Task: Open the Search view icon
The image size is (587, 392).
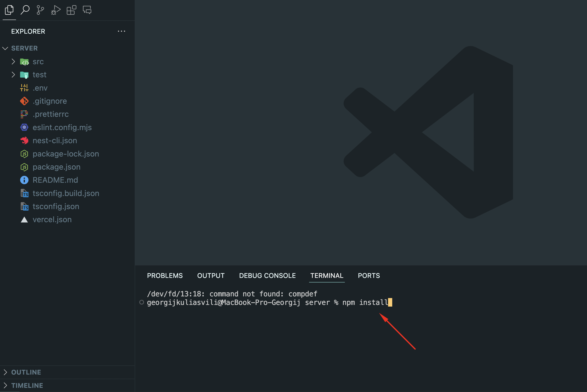Action: coord(25,10)
